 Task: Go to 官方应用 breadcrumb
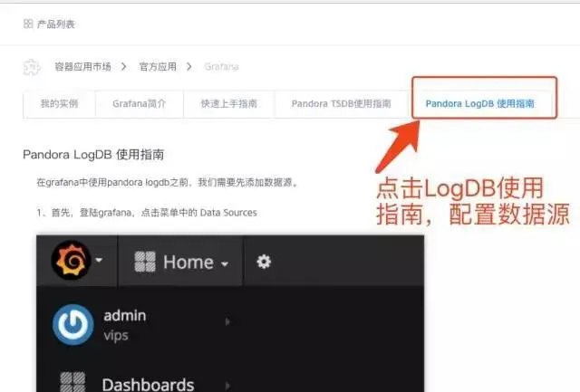click(x=158, y=66)
